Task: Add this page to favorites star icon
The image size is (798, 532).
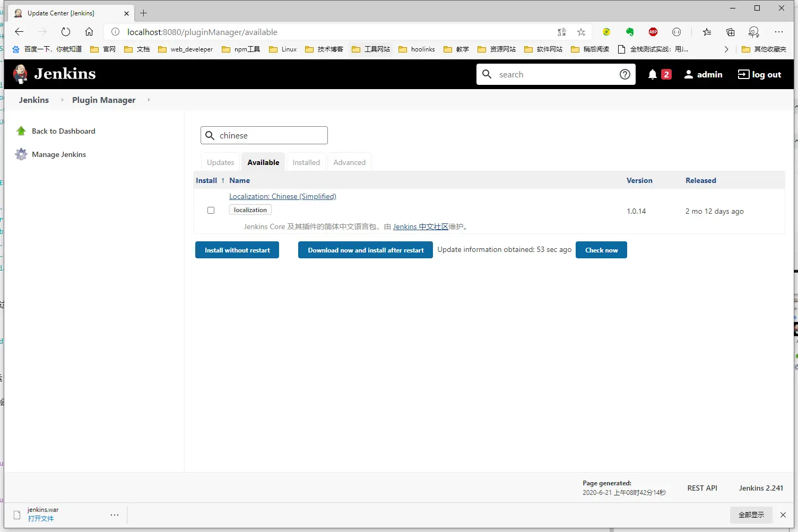Action: [582, 32]
